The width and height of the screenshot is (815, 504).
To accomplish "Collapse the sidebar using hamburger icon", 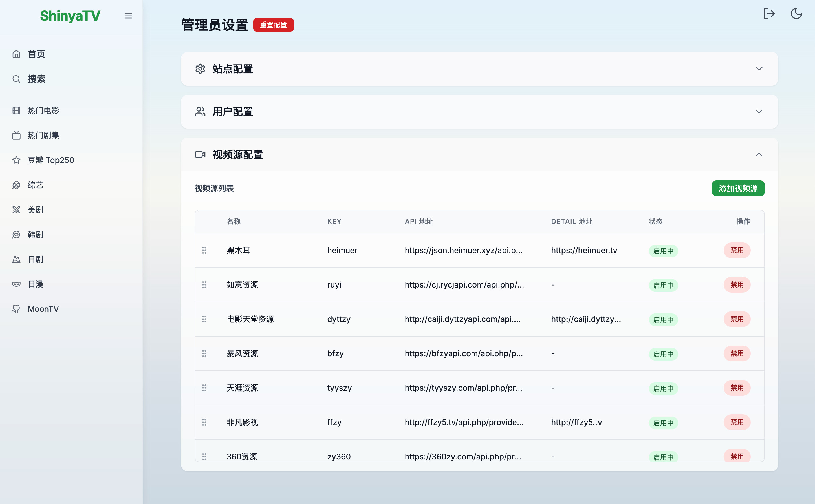I will [128, 16].
